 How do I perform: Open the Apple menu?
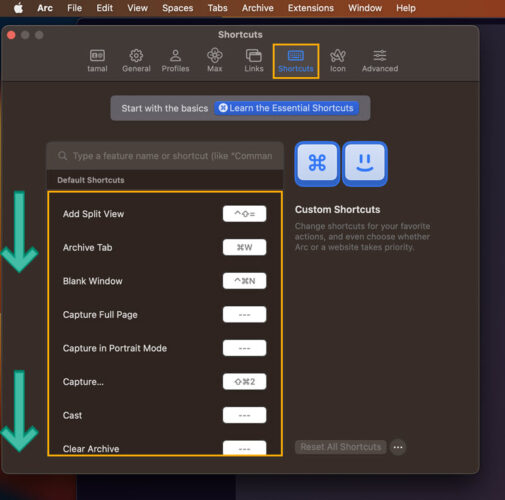coord(18,8)
